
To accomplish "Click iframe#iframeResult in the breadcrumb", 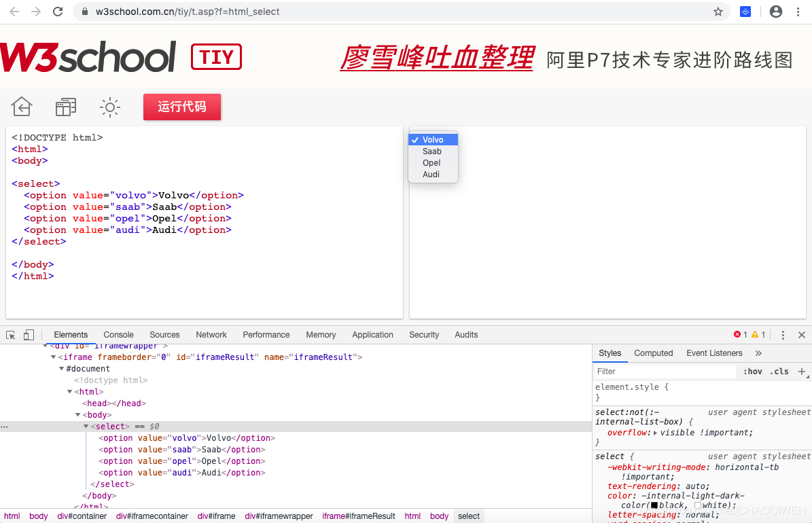I will click(358, 516).
